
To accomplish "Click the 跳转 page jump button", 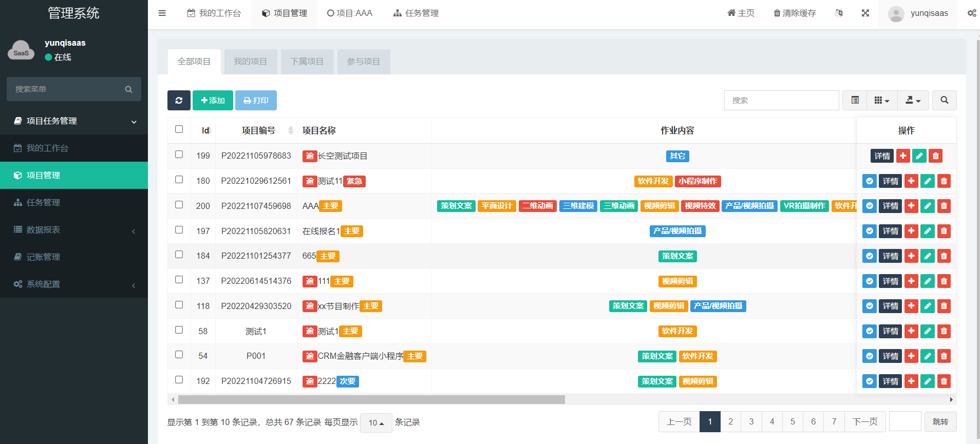I will pos(940,422).
